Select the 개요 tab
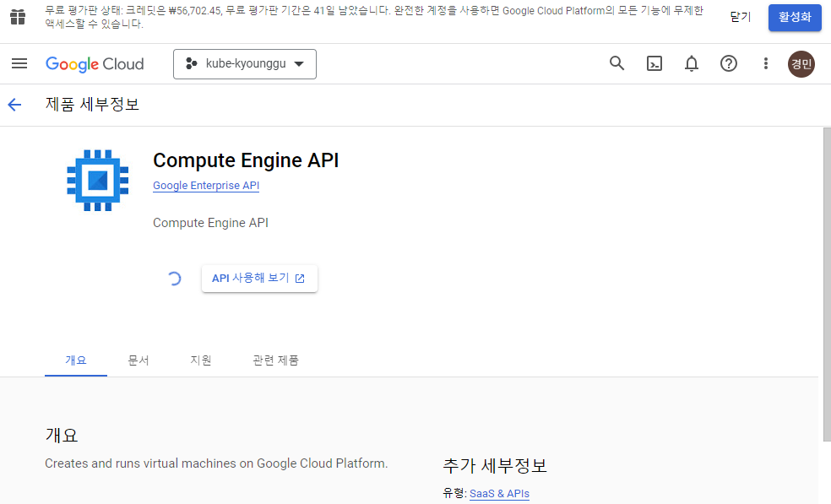This screenshot has height=504, width=831. coord(76,360)
